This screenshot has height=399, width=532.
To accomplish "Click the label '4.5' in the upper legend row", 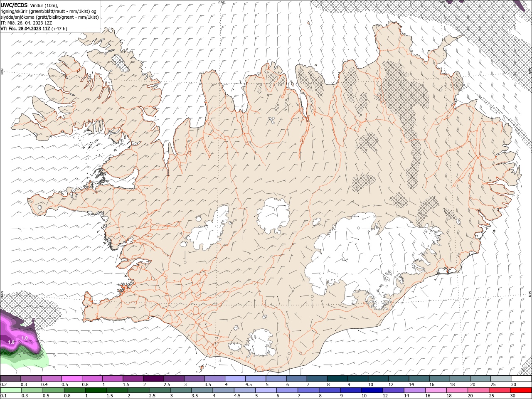I will 249,384.
